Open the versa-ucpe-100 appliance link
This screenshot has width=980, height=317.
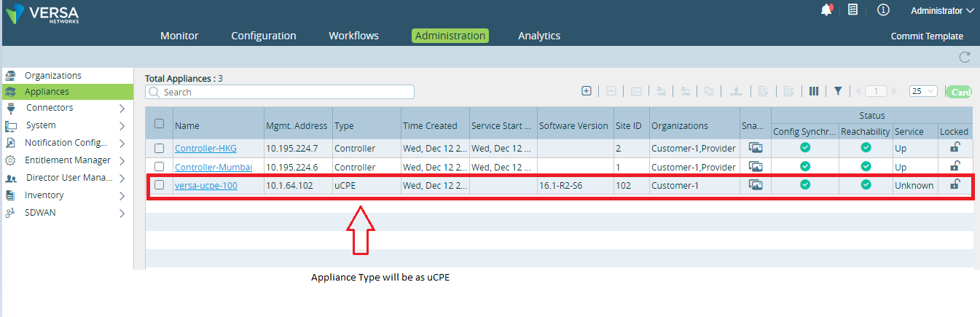point(206,186)
